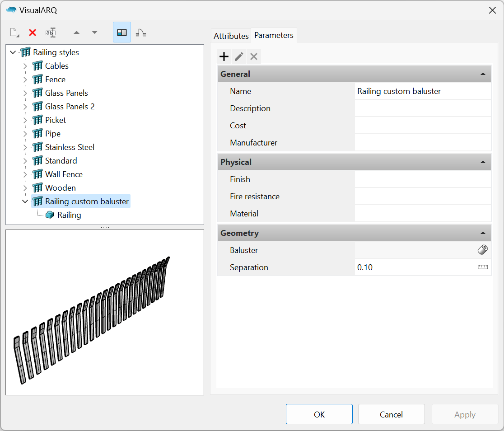This screenshot has width=504, height=431.
Task: Collapse the Railing custom baluster node
Action: point(25,201)
